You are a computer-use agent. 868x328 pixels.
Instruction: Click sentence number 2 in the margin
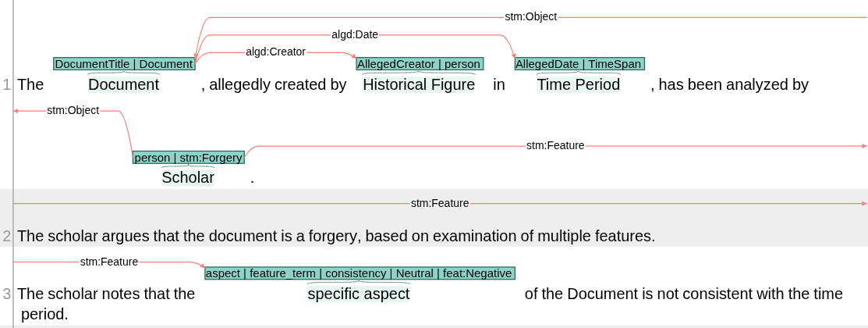coord(7,235)
